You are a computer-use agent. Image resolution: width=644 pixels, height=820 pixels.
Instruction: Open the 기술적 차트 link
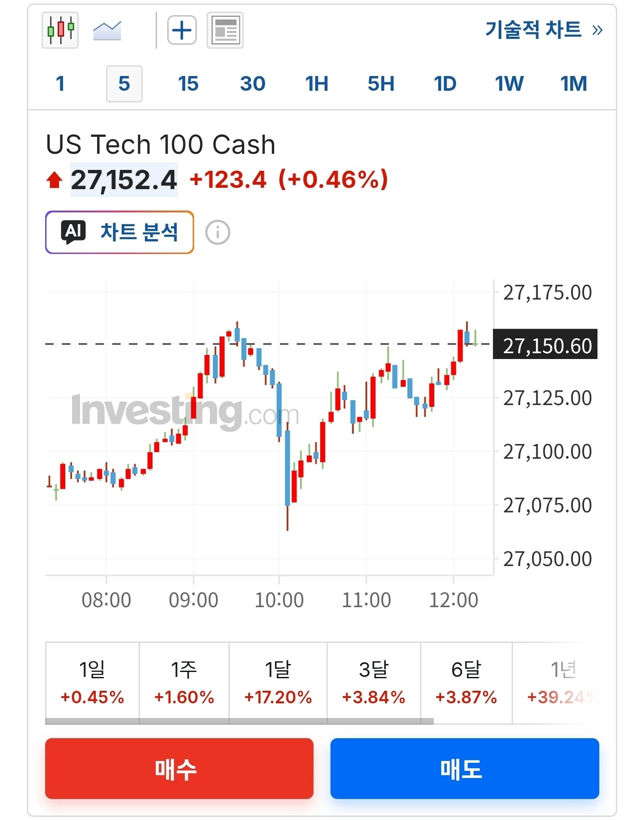(534, 30)
